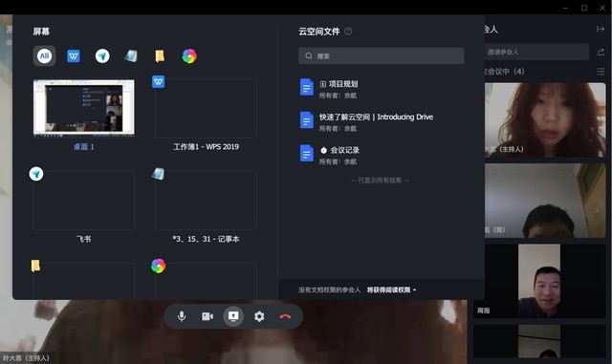Choose the 工作簿1 - WPS 2019 window

pos(206,108)
